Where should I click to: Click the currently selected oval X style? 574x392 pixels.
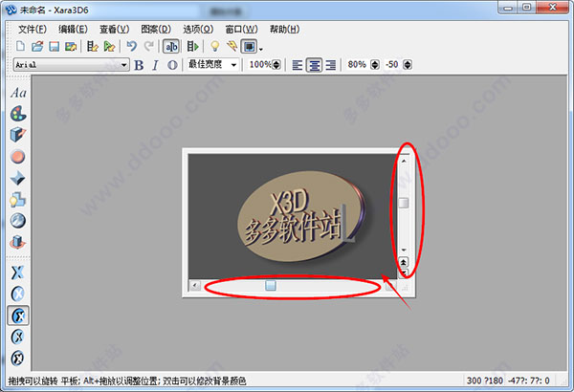[18, 316]
